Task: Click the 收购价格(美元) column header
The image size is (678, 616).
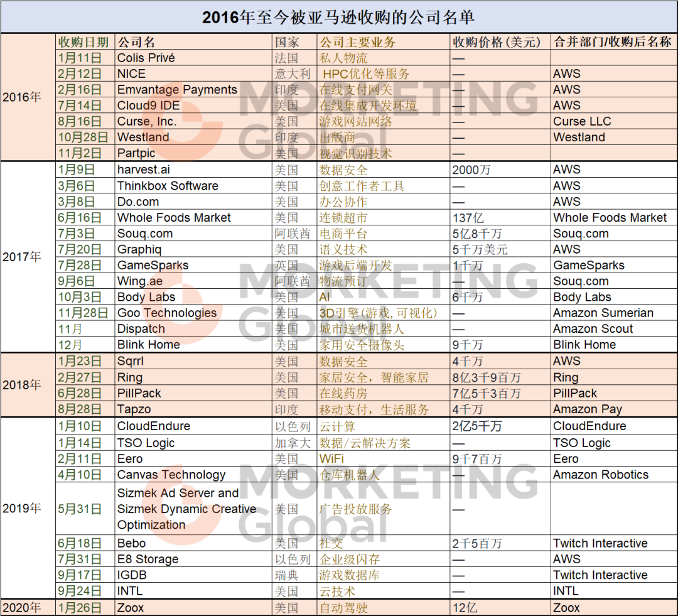Action: coord(500,42)
